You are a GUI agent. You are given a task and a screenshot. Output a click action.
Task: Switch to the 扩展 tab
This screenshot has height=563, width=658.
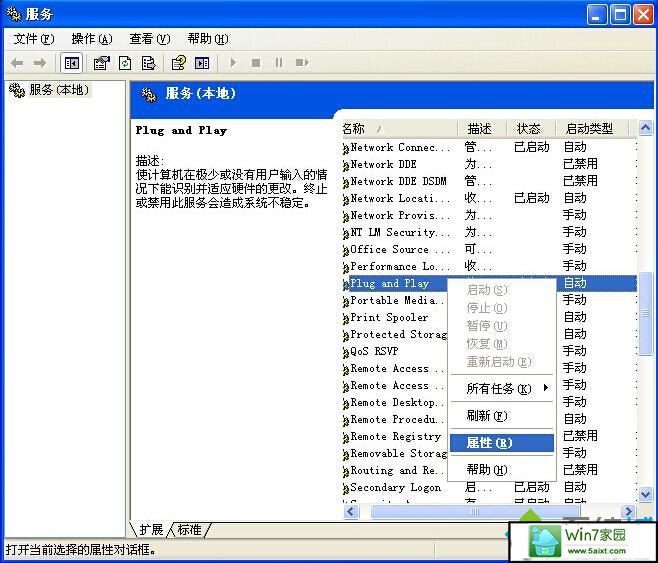(151, 529)
